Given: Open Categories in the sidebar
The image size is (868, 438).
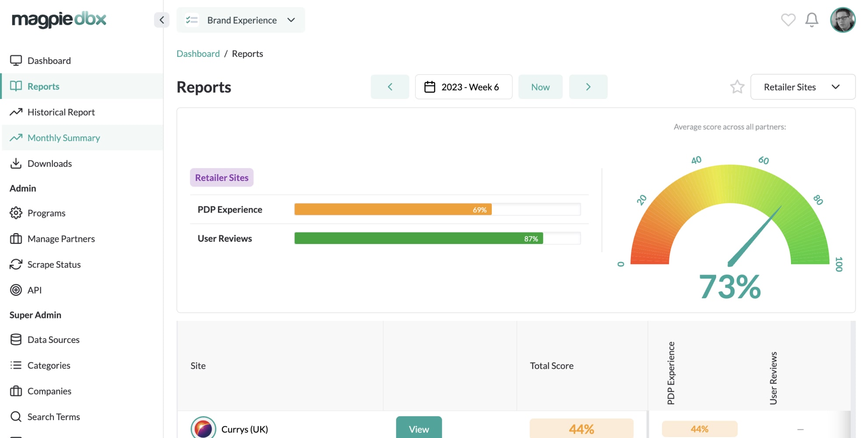Looking at the screenshot, I should point(82,365).
